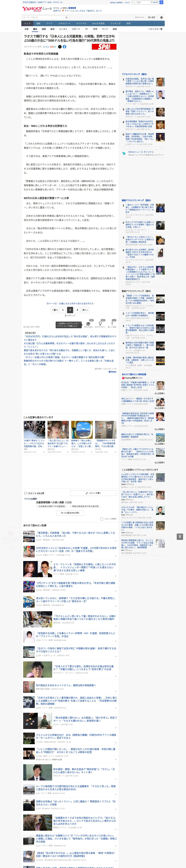Select page 1 in pagination

(x=63, y=310)
